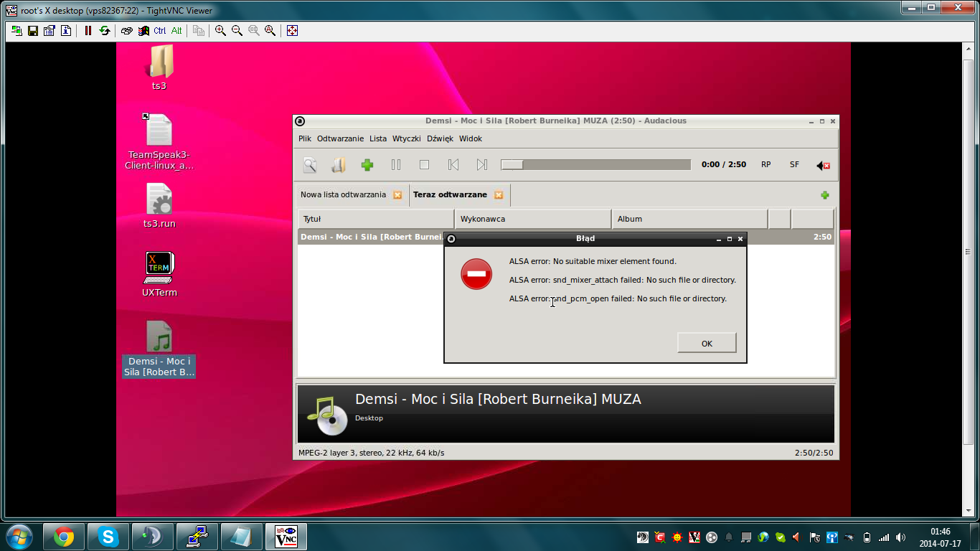Click the red error icon in the dialog
980x551 pixels.
[476, 274]
